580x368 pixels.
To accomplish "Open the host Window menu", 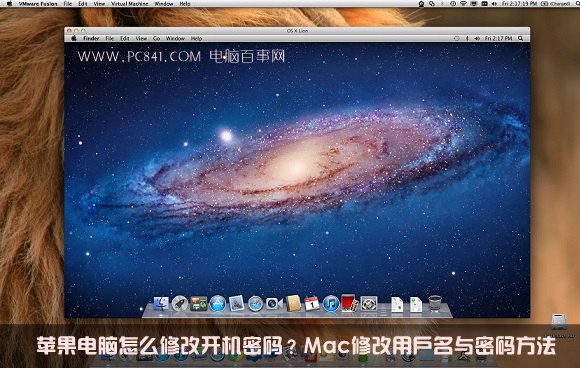I will pos(163,4).
